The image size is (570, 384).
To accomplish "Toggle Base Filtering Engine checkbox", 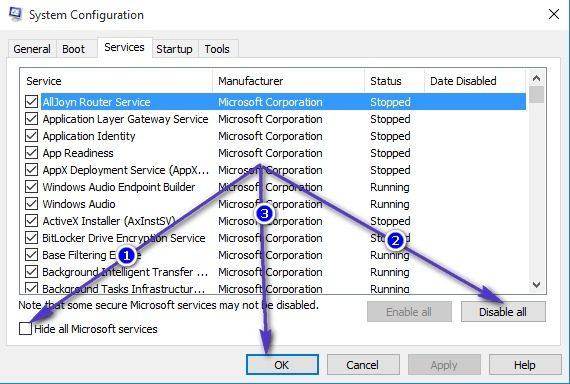I will [x=32, y=255].
